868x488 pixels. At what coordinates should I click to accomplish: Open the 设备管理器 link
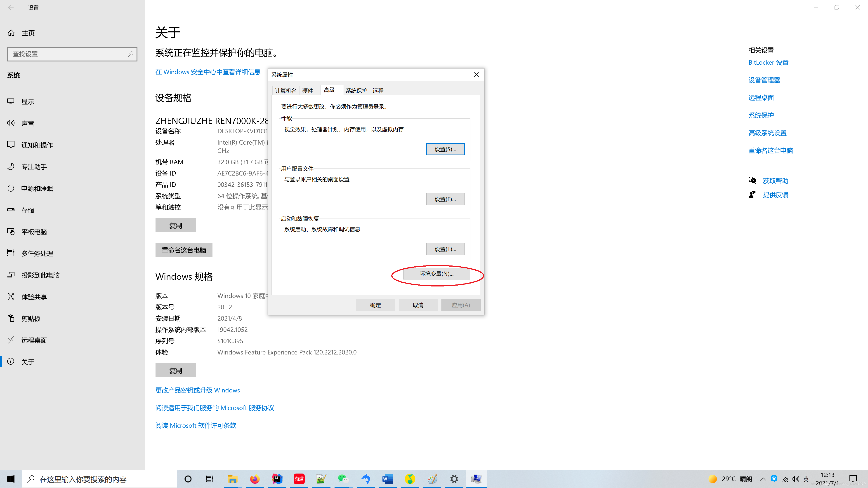point(764,80)
